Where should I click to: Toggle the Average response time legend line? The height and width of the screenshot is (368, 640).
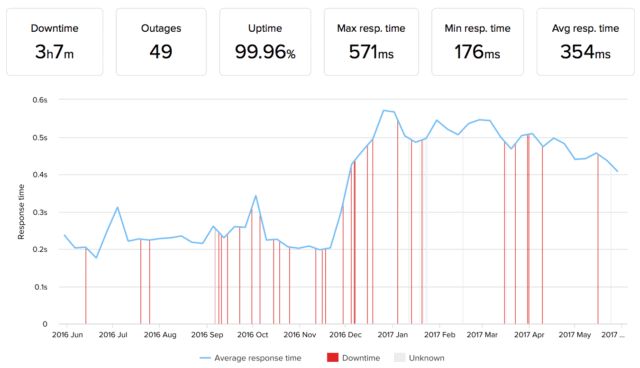click(x=205, y=358)
